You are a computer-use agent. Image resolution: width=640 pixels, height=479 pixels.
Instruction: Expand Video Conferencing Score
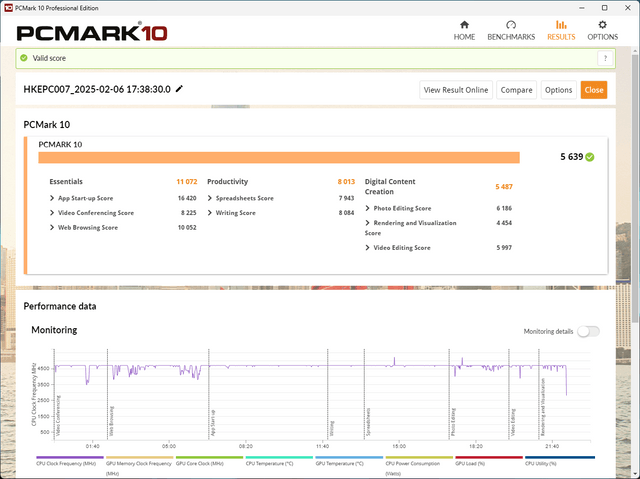(x=52, y=213)
